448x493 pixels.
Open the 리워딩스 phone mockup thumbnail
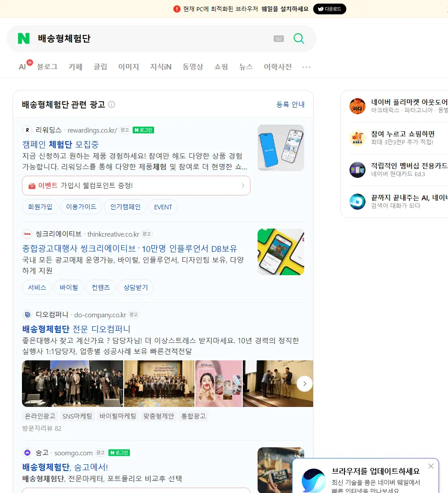[x=281, y=148]
